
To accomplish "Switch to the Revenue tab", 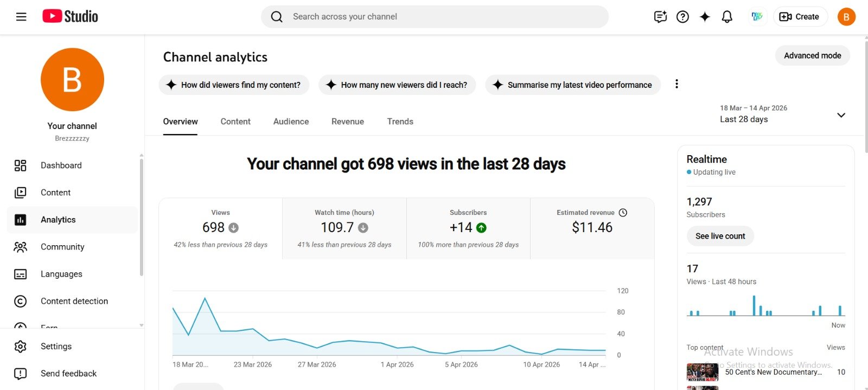I will click(348, 122).
